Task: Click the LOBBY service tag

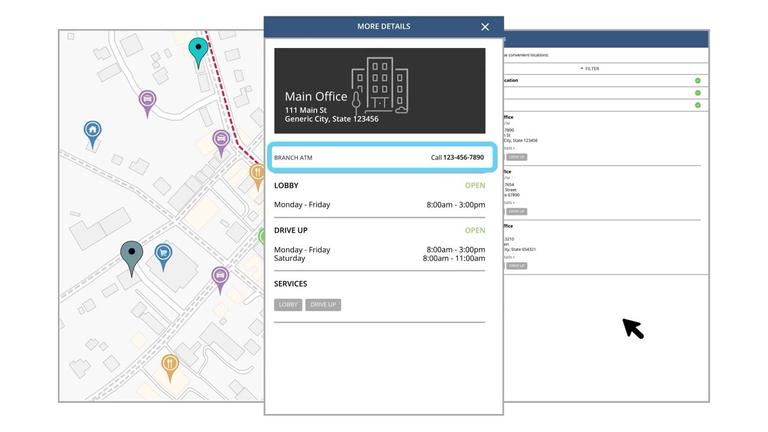Action: click(x=288, y=305)
